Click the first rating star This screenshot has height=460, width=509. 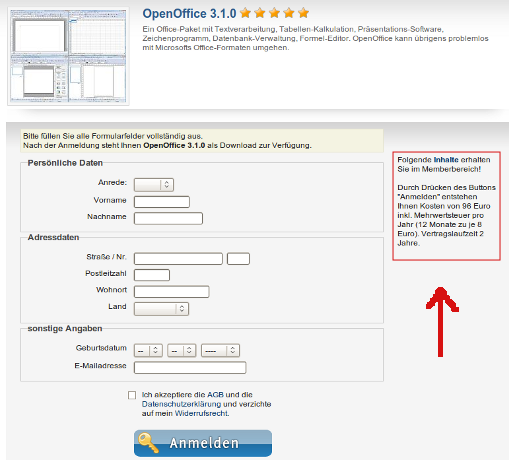pyautogui.click(x=246, y=13)
